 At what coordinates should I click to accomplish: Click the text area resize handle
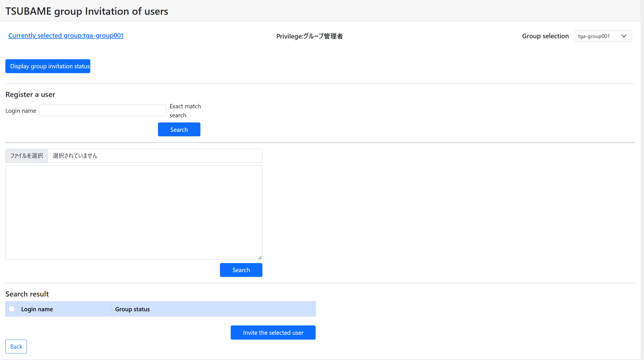260,257
